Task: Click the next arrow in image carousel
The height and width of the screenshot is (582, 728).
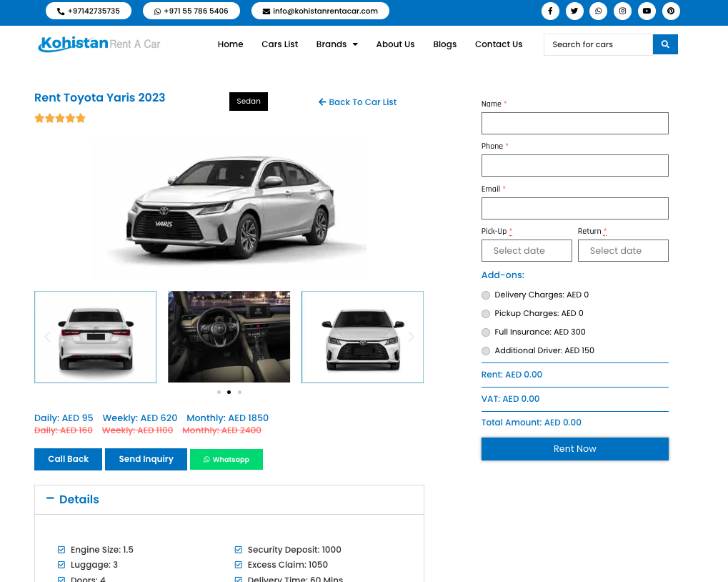Action: [411, 337]
